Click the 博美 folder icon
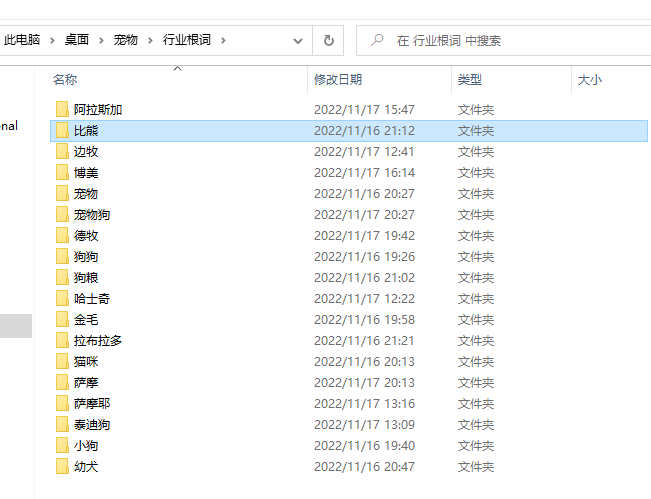Viewport: 651px width, 499px height. [62, 172]
